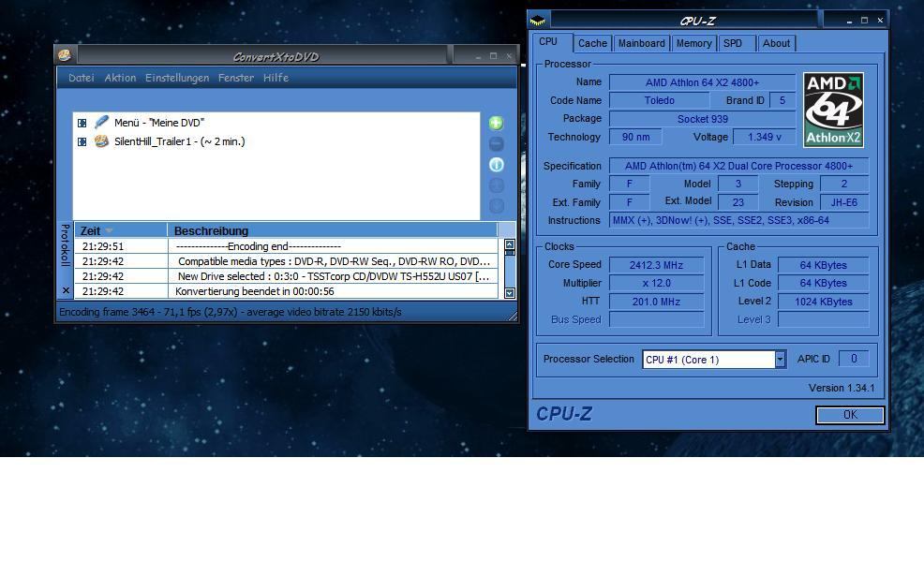Click the OK button in CPU-Z

coord(850,415)
